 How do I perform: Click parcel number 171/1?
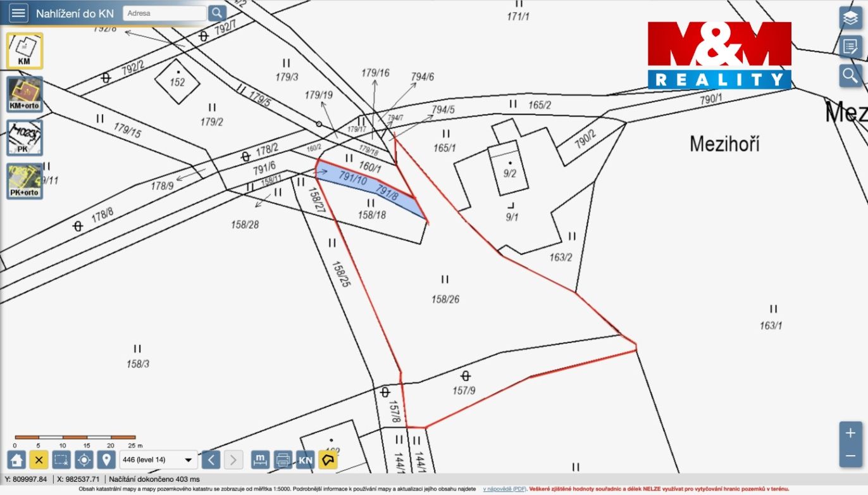[518, 16]
